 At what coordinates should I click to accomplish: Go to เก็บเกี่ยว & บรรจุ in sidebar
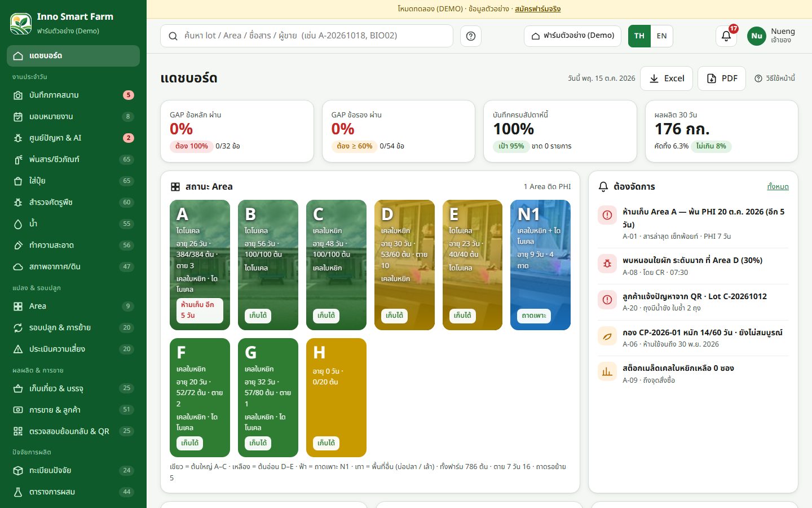(x=73, y=388)
